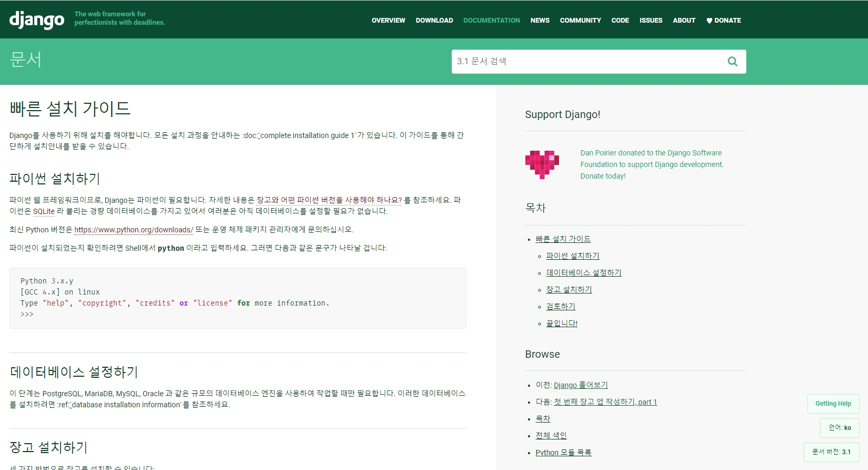
Task: Click the 데이터베이스 설정하기 section heading
Action: point(74,372)
